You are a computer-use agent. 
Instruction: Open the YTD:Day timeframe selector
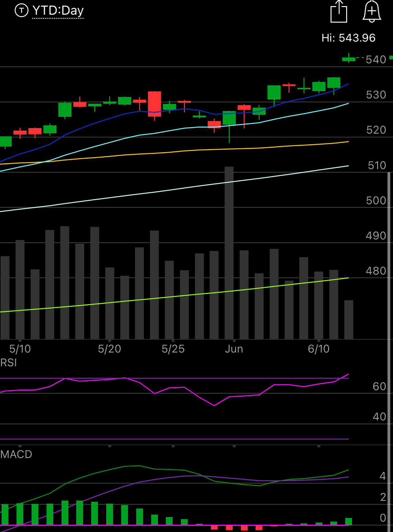click(x=58, y=11)
